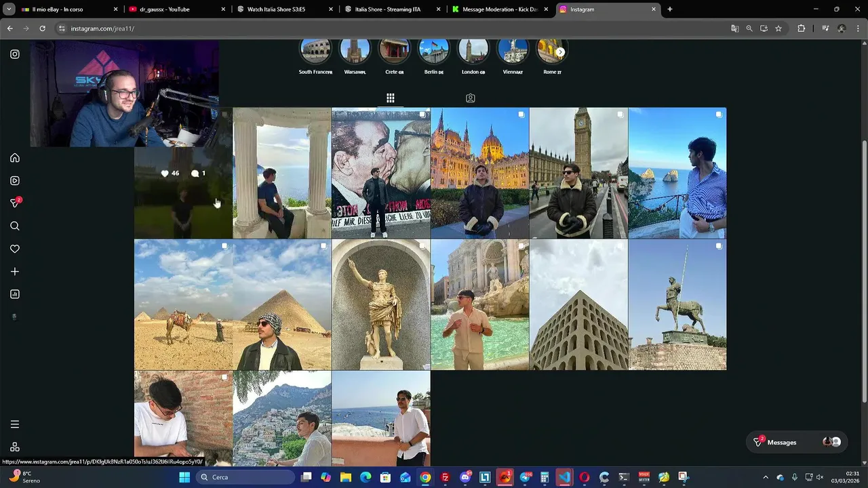Go to Instagram Home via sidebar icon
This screenshot has height=488, width=868.
pyautogui.click(x=15, y=158)
